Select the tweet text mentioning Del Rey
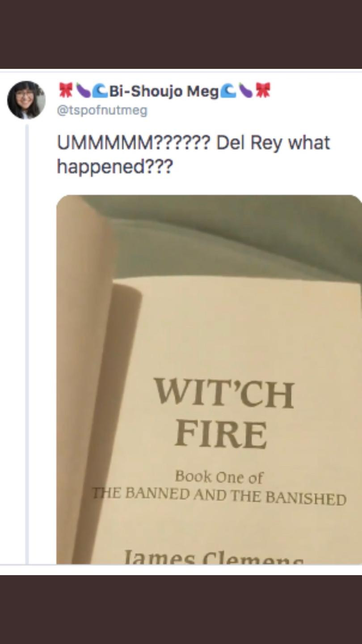This screenshot has width=362, height=644. pyautogui.click(x=194, y=155)
